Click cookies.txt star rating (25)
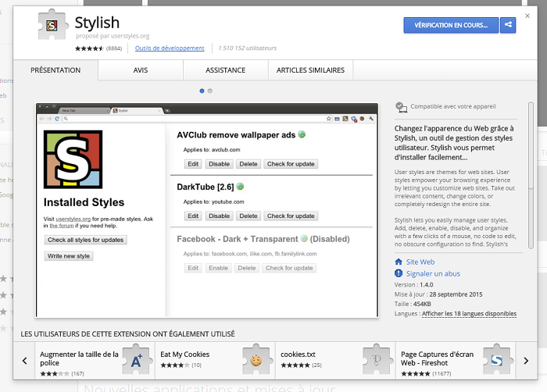Screen dimensions: 547x392 point(295,365)
